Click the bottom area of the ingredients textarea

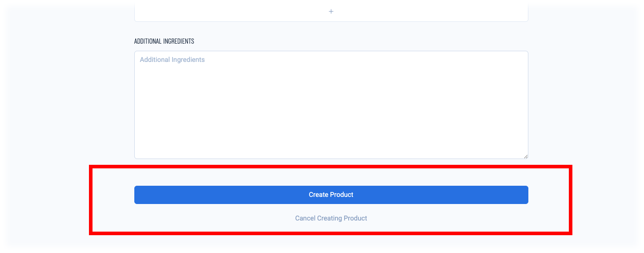331,149
